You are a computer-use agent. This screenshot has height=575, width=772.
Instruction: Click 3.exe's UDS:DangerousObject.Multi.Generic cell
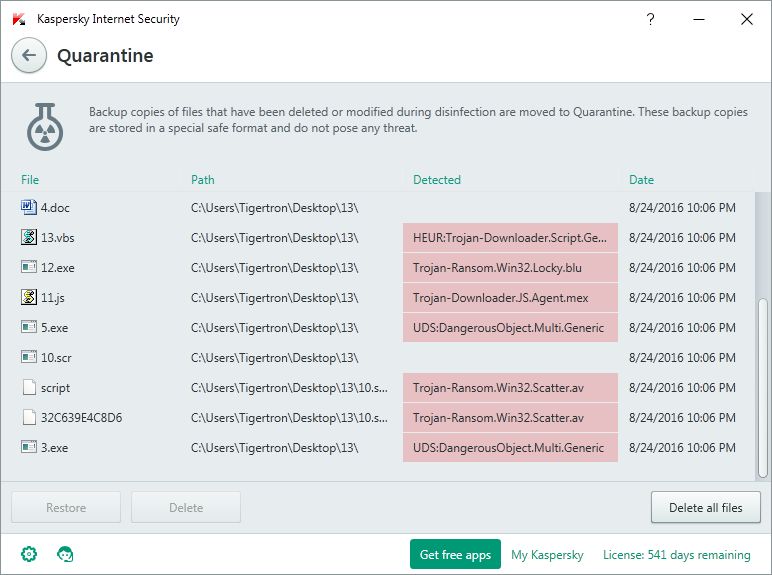click(x=510, y=448)
